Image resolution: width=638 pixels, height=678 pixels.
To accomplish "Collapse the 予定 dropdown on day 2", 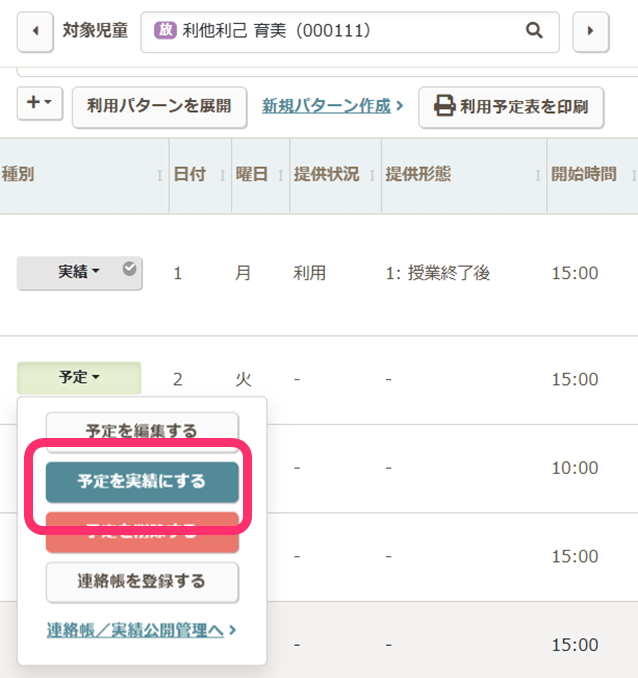I will click(79, 378).
